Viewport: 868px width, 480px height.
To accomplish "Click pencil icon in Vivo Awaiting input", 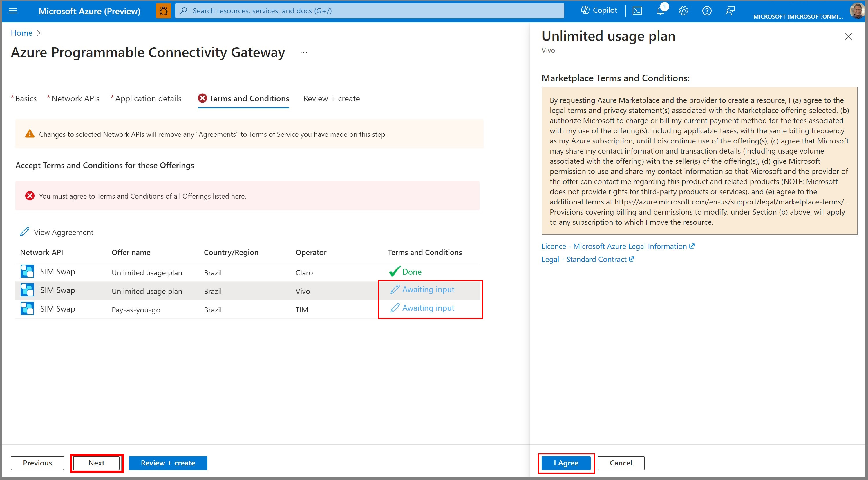I will point(395,290).
